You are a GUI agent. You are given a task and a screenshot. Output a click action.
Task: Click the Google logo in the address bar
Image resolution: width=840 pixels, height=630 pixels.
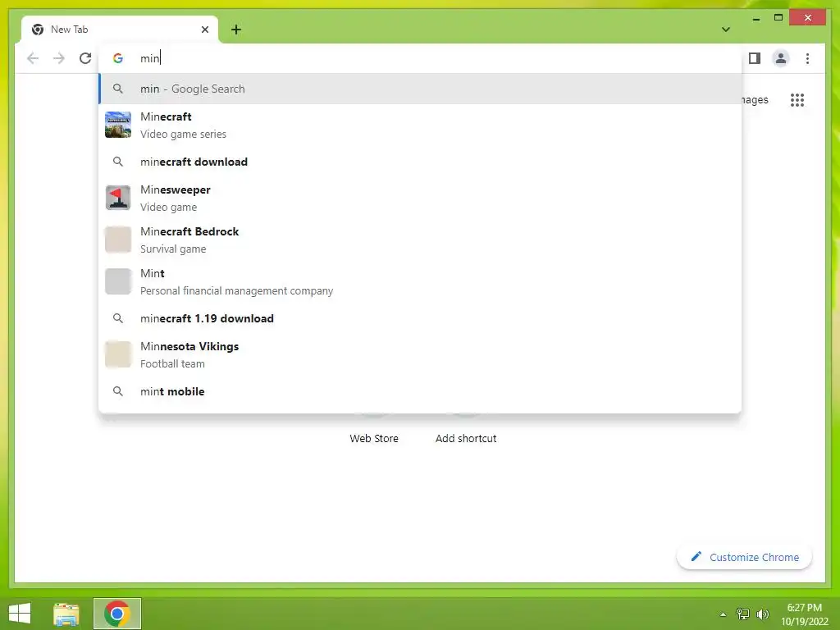pos(118,58)
